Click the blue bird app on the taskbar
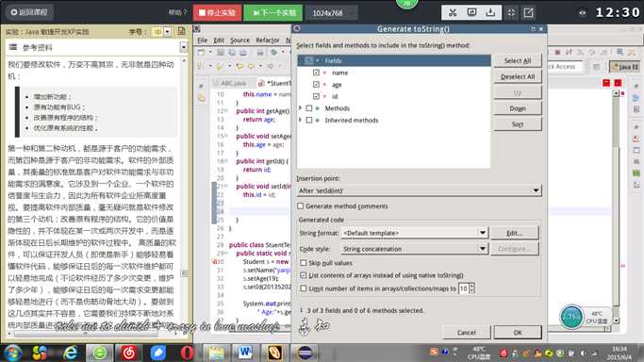 tap(157, 353)
